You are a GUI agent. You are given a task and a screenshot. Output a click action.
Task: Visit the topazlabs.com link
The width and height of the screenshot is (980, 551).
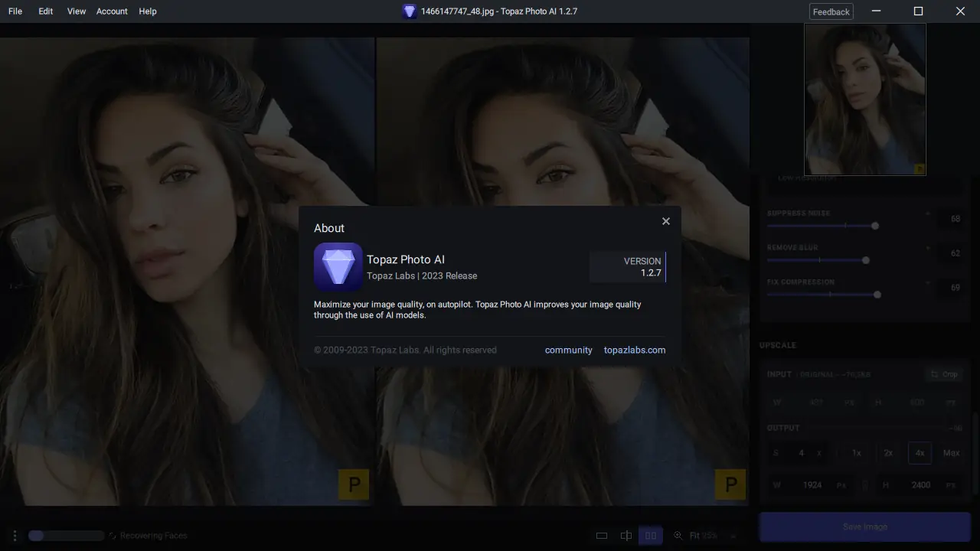click(x=635, y=350)
